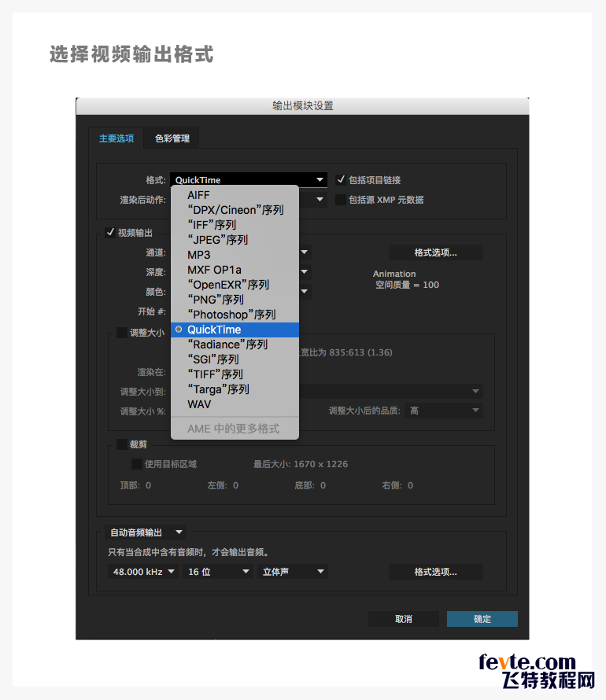
Task: Open the 自动音频输出 dropdown
Action: (146, 532)
